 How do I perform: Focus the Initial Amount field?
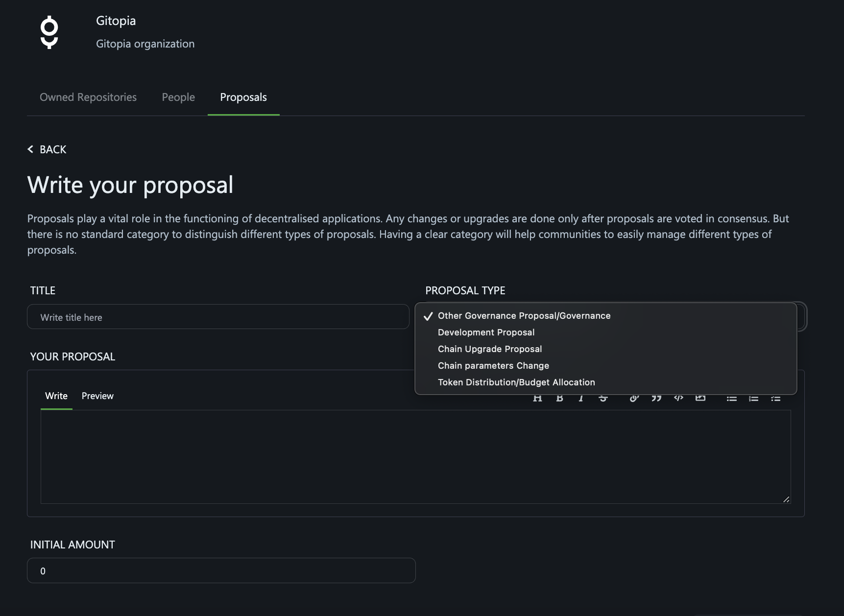[x=221, y=570]
